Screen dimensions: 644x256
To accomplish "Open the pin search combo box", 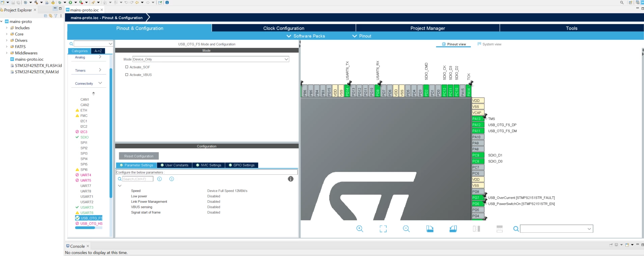I will click(x=557, y=229).
